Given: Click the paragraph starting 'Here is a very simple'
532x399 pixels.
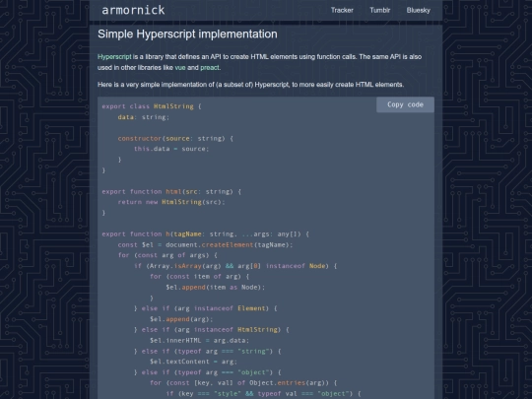Looking at the screenshot, I should [251, 85].
